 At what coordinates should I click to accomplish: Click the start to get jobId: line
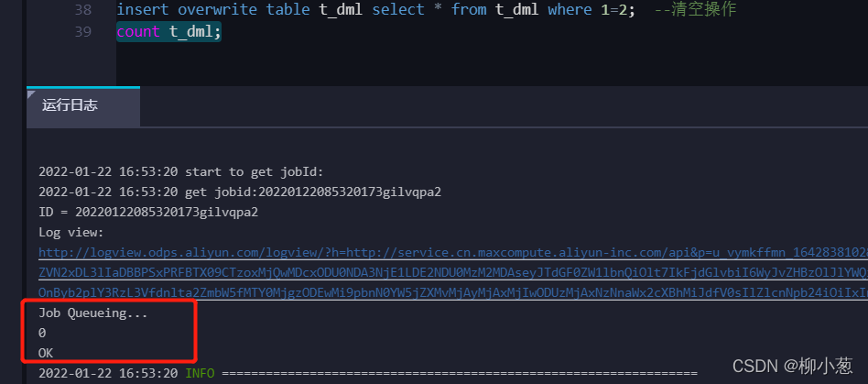coord(180,171)
